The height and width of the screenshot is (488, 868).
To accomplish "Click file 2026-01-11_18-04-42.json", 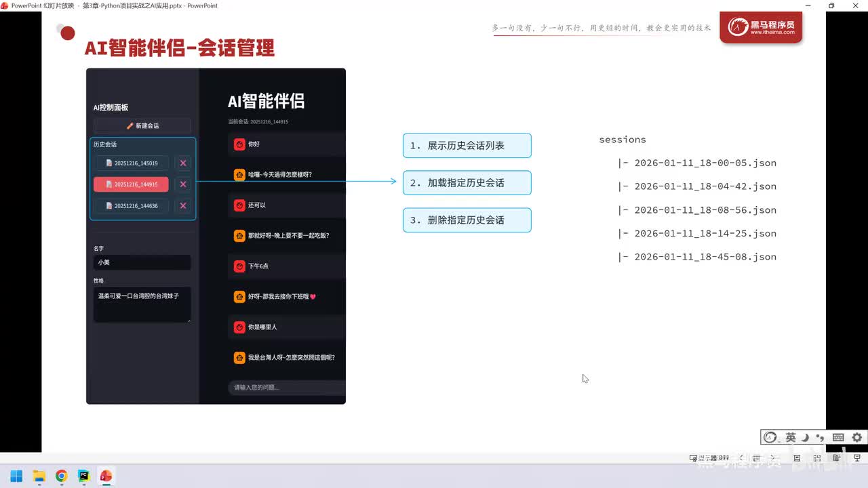I will [x=705, y=186].
